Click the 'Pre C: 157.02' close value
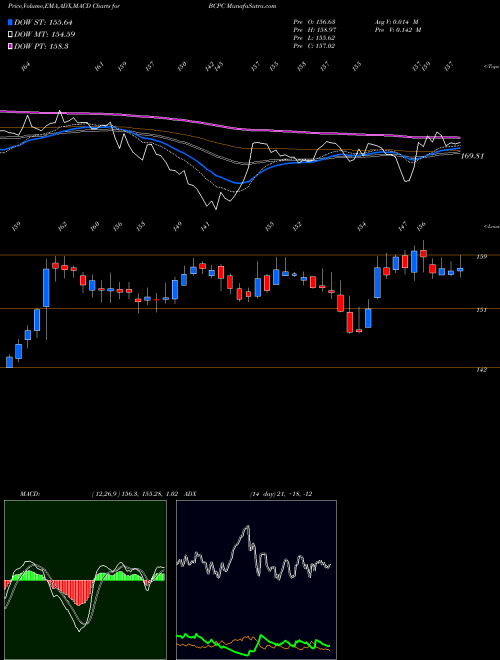 314,46
